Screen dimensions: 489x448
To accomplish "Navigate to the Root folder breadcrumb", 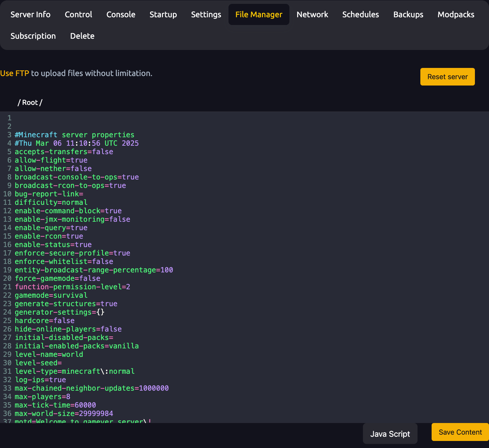I will [x=30, y=102].
